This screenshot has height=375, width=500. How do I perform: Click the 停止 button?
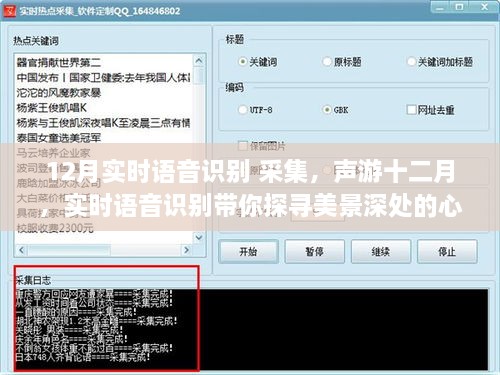[x=447, y=251]
